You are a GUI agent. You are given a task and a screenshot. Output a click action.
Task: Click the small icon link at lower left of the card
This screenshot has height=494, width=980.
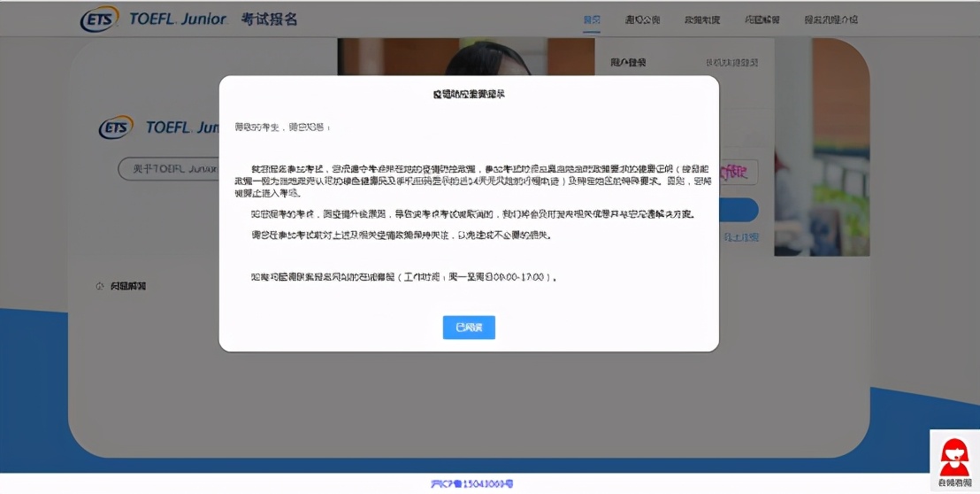[120, 286]
